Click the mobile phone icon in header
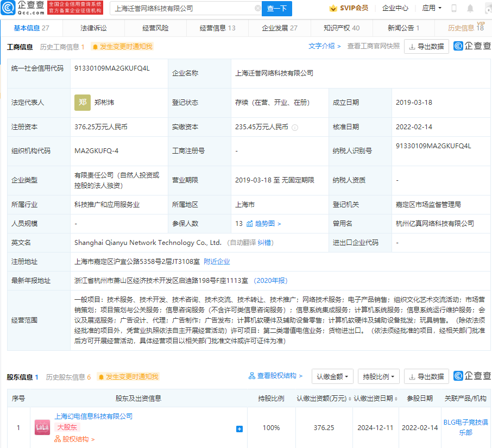The height and width of the screenshot is (448, 492). pyautogui.click(x=454, y=8)
